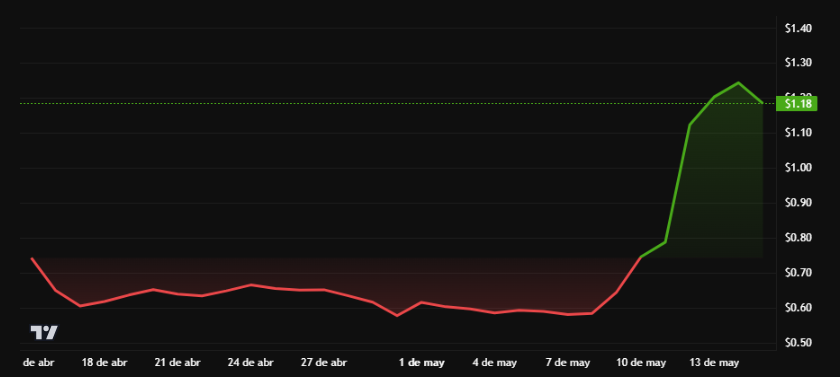Click the $0.90 price axis label
Image resolution: width=840 pixels, height=377 pixels.
799,203
